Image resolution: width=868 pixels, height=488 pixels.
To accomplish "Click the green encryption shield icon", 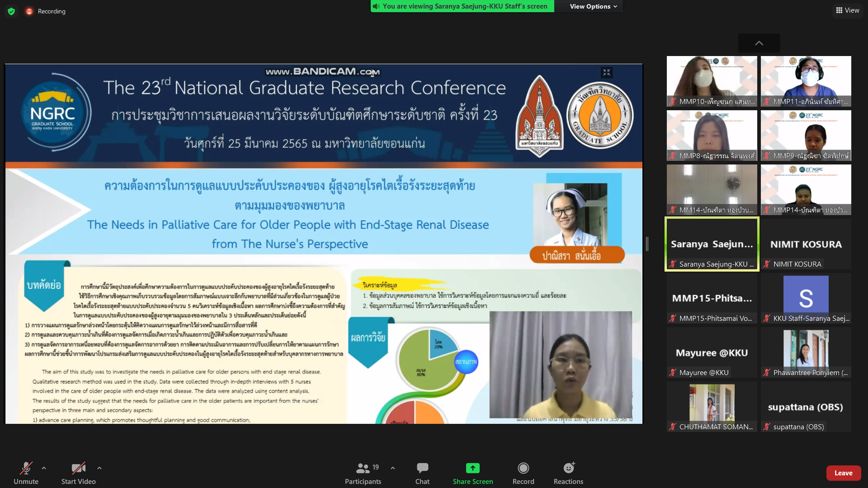I will 11,11.
